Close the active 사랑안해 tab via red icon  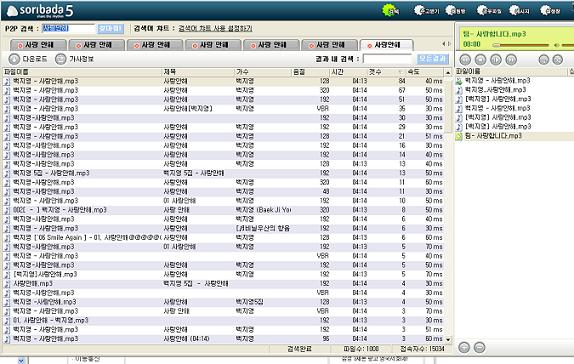point(369,45)
